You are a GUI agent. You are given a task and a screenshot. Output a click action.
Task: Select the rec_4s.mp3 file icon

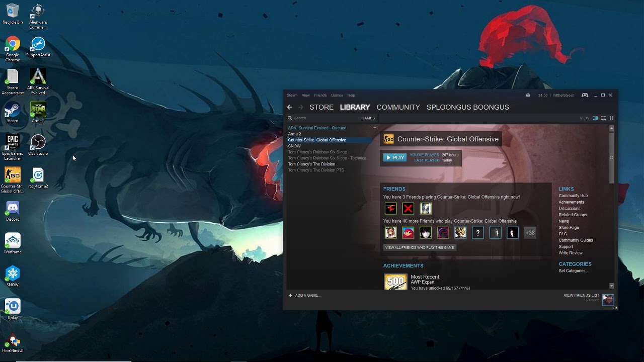[38, 178]
